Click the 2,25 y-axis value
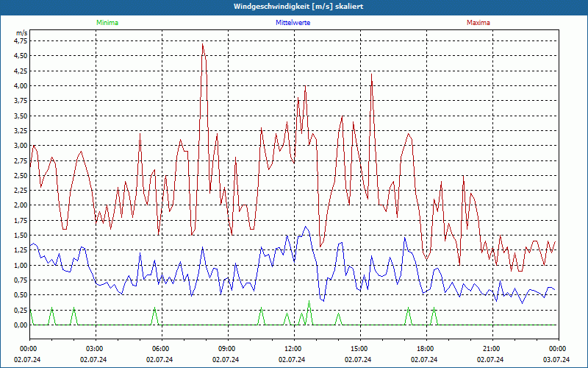The image size is (588, 368). pyautogui.click(x=21, y=191)
